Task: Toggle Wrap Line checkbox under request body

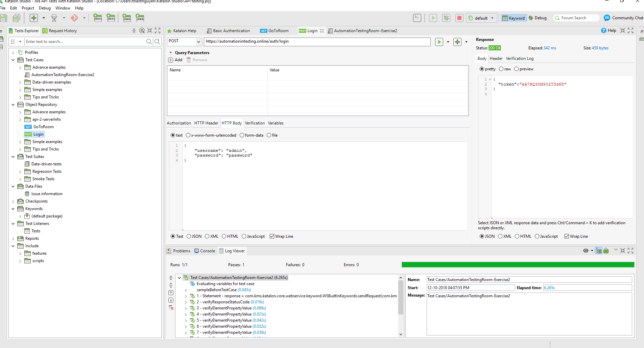Action: (272, 236)
